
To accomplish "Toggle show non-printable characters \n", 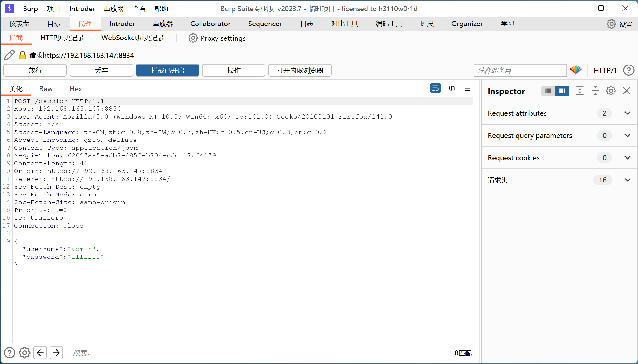I will [452, 88].
